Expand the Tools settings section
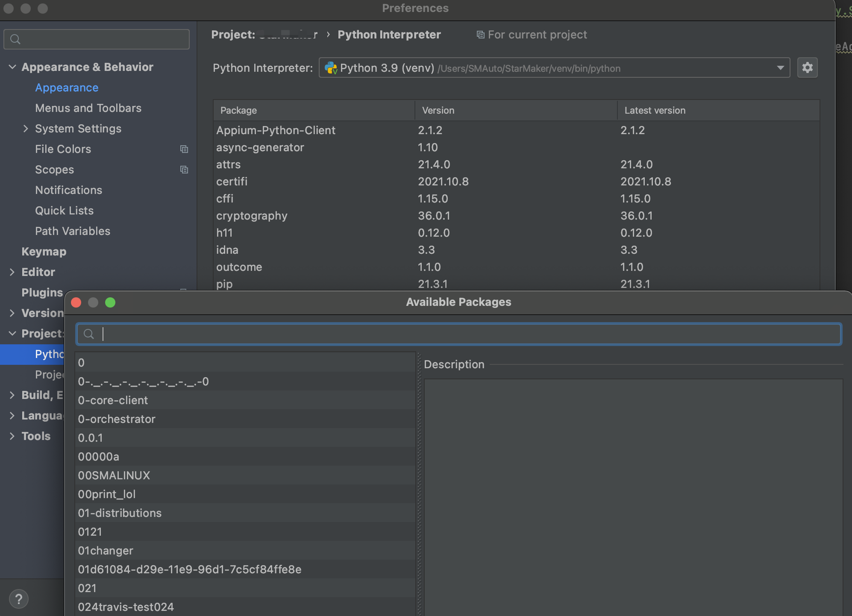The image size is (852, 616). click(12, 436)
